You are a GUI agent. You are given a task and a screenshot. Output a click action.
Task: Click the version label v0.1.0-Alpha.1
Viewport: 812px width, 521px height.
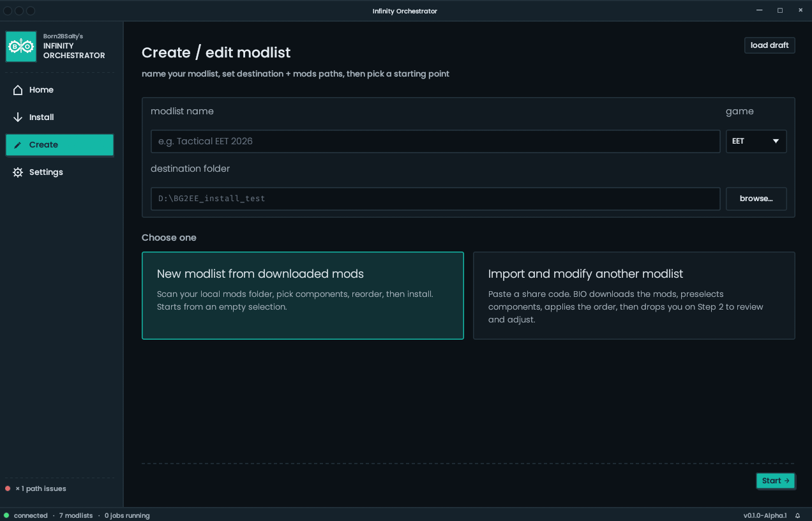coord(765,515)
